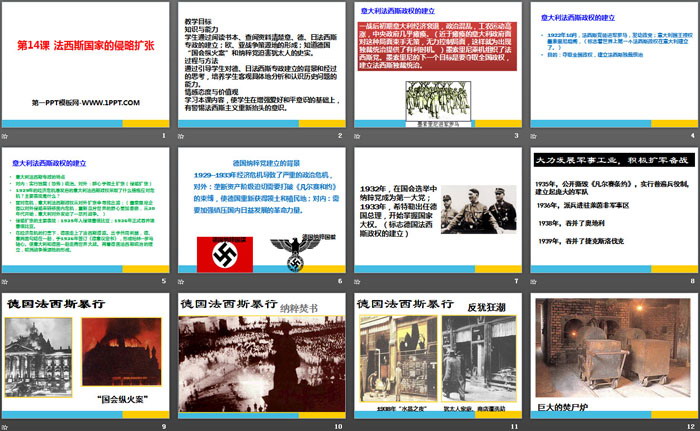
Task: Click the animation star icon under slide 1
Action: point(5,136)
